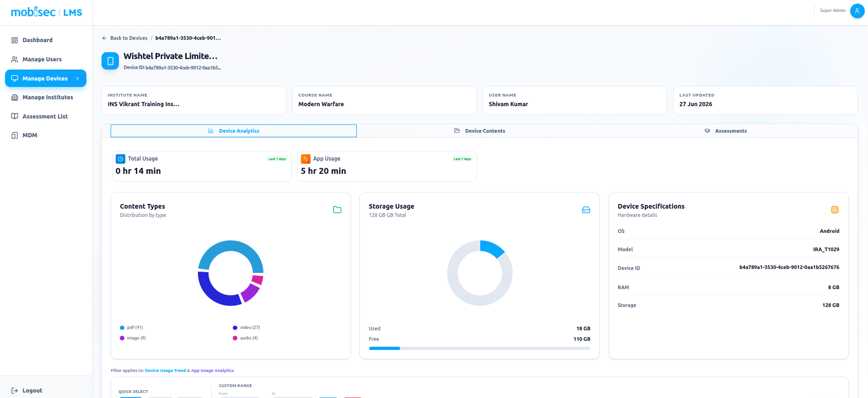Click the Last 7 days badge on Total Usage
Viewport: 868px width, 398px height.
point(277,159)
